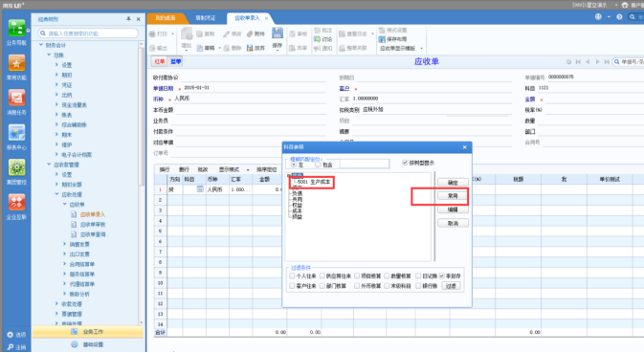The width and height of the screenshot is (644, 353).
Task: Select the 左 radio button
Action: (x=294, y=165)
